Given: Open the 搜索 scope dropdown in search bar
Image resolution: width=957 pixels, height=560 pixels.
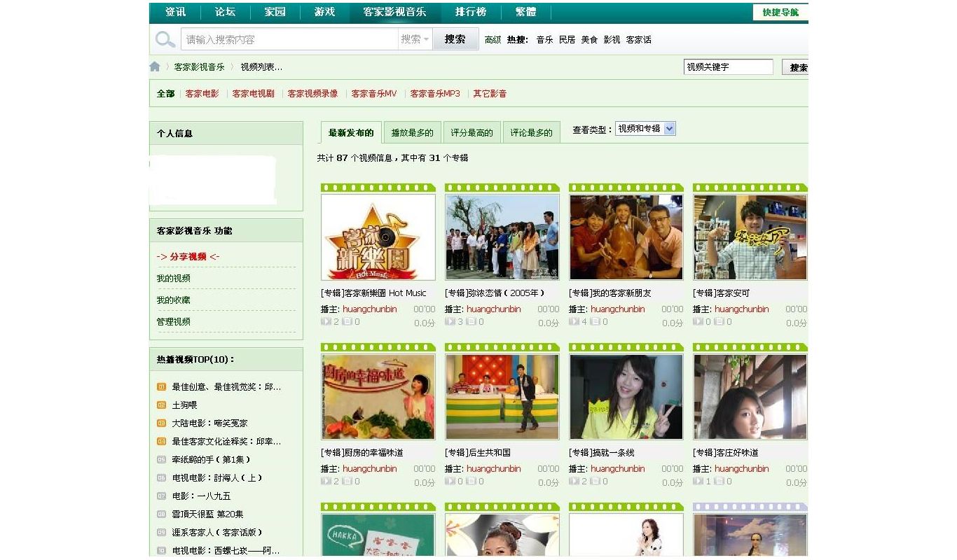Looking at the screenshot, I should pyautogui.click(x=415, y=39).
